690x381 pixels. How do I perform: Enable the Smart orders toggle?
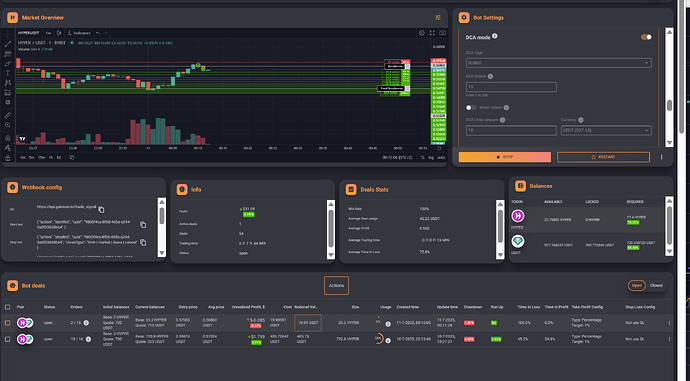[x=471, y=107]
